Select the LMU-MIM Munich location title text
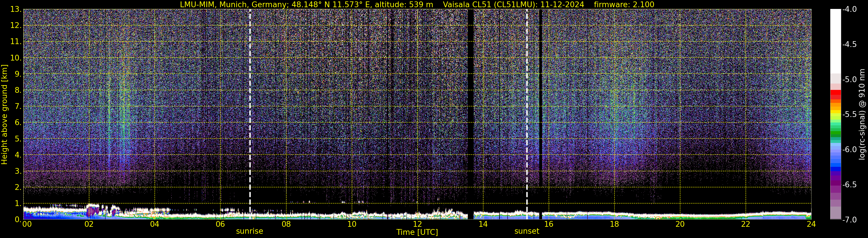The image size is (868, 238). (306, 4)
